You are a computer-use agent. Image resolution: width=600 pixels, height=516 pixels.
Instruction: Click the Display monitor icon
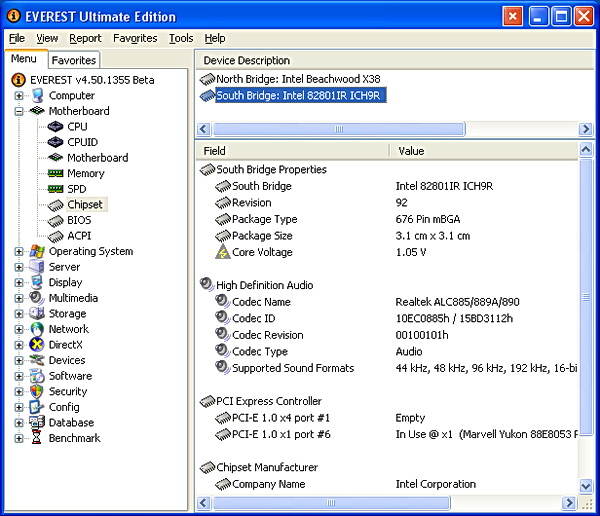(x=37, y=282)
